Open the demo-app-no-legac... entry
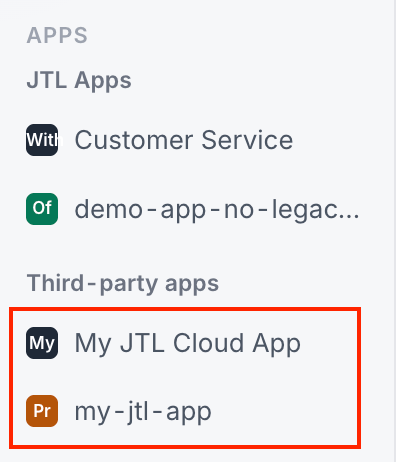This screenshot has width=396, height=462. click(x=217, y=210)
